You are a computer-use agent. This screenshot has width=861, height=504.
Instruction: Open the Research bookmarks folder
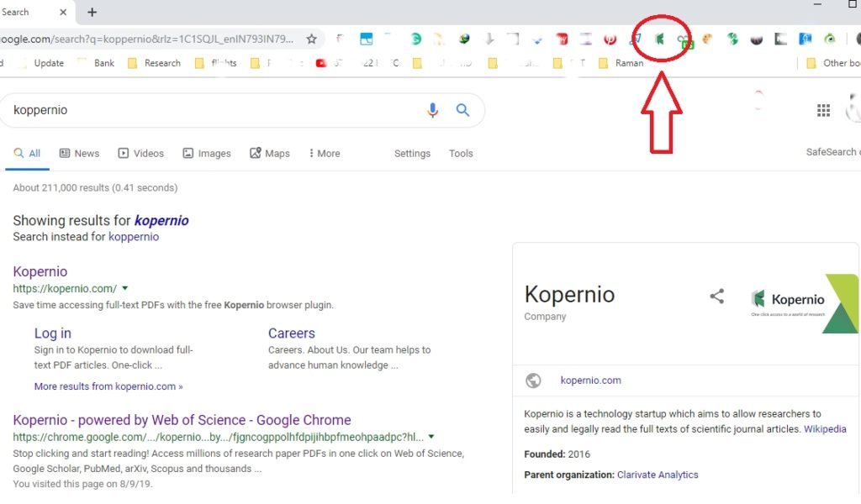pos(155,63)
